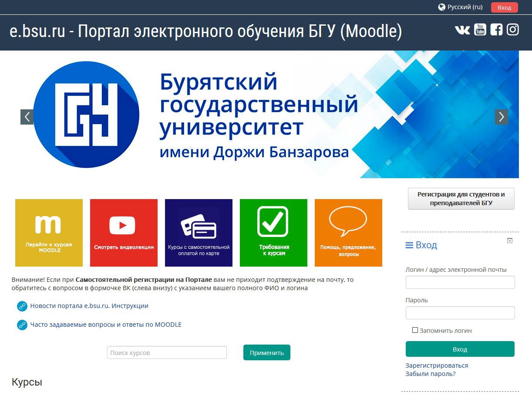Click the Пароль input field
This screenshot has width=532, height=396.
pos(460,313)
